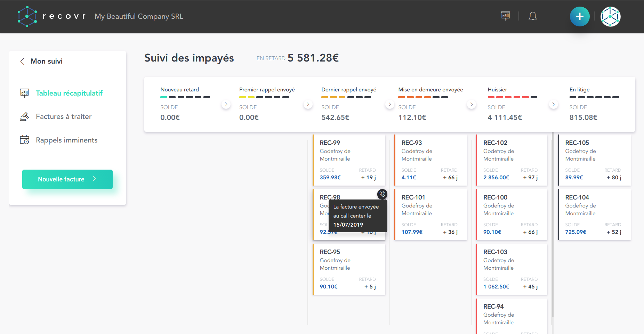Click the round plus add button
Viewport: 644px width, 334px height.
[580, 16]
